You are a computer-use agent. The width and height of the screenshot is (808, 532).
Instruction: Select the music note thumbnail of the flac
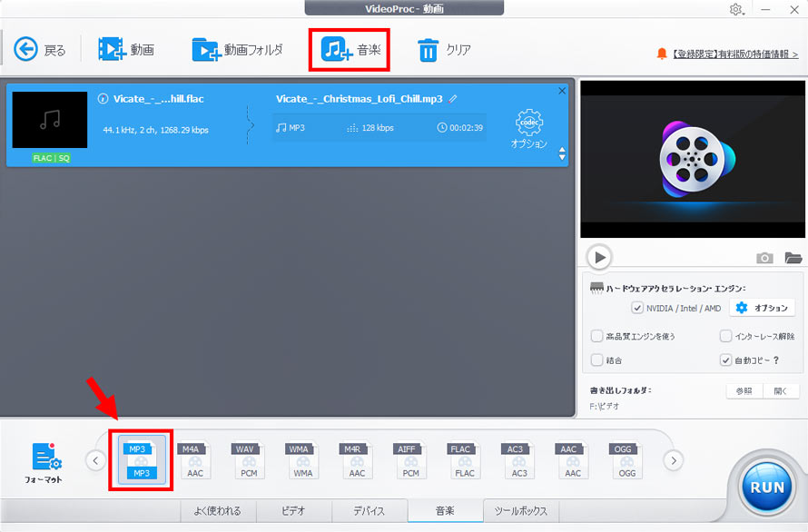(x=50, y=120)
